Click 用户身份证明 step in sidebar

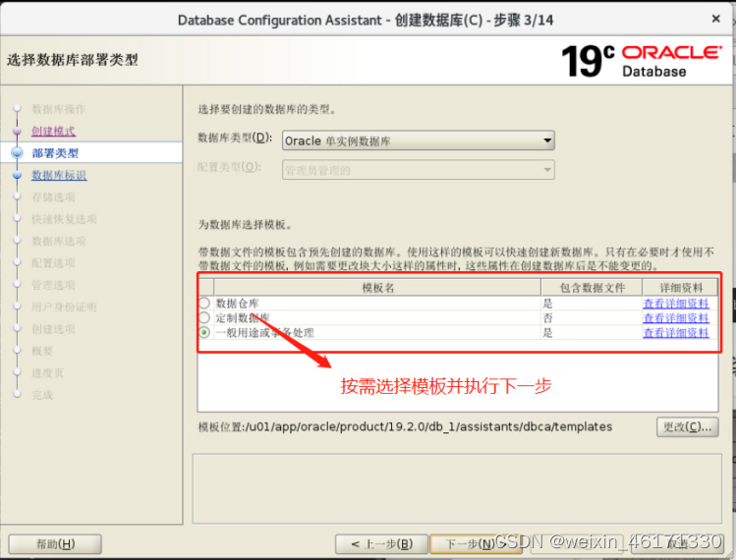click(x=64, y=307)
